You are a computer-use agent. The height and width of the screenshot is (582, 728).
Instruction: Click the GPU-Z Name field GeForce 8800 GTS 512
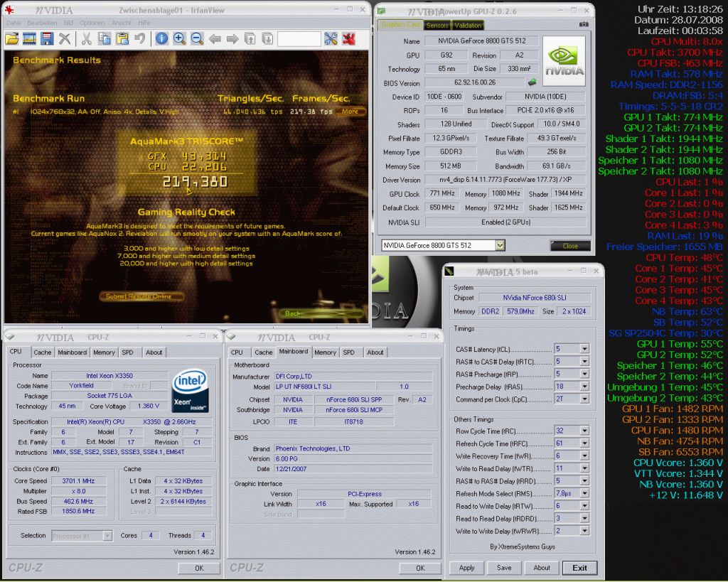click(x=482, y=41)
